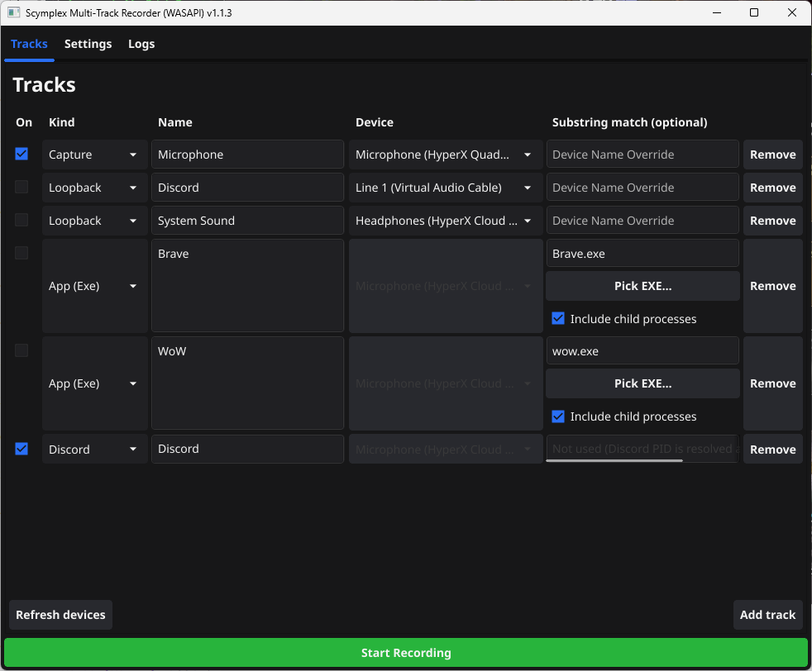Enable the WoW app track checkbox
812x671 pixels.
pyautogui.click(x=21, y=350)
